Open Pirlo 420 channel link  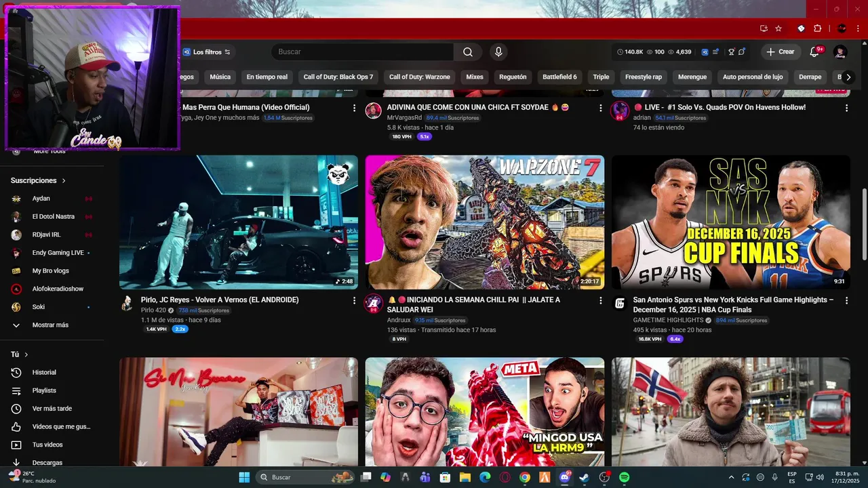(153, 310)
